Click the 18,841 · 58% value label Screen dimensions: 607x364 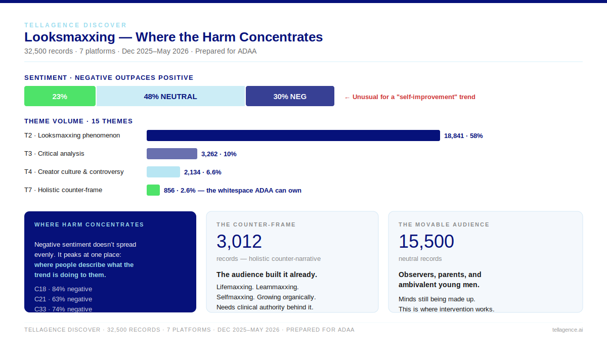coord(463,135)
